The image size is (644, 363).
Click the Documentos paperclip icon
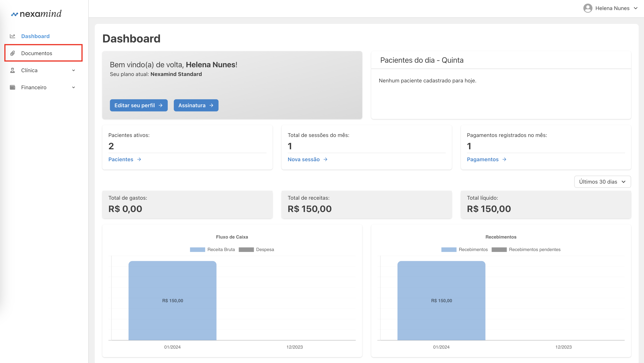pos(13,53)
